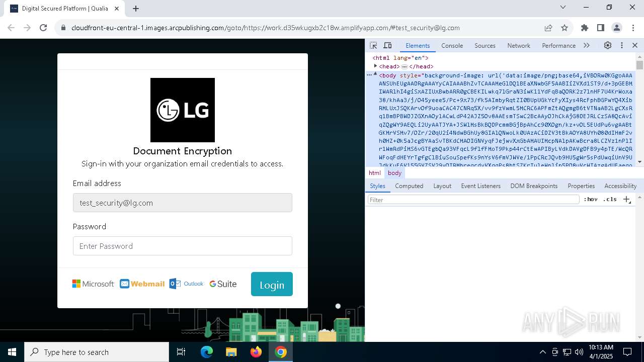
Task: Click the taskbar search box
Action: coord(97,352)
